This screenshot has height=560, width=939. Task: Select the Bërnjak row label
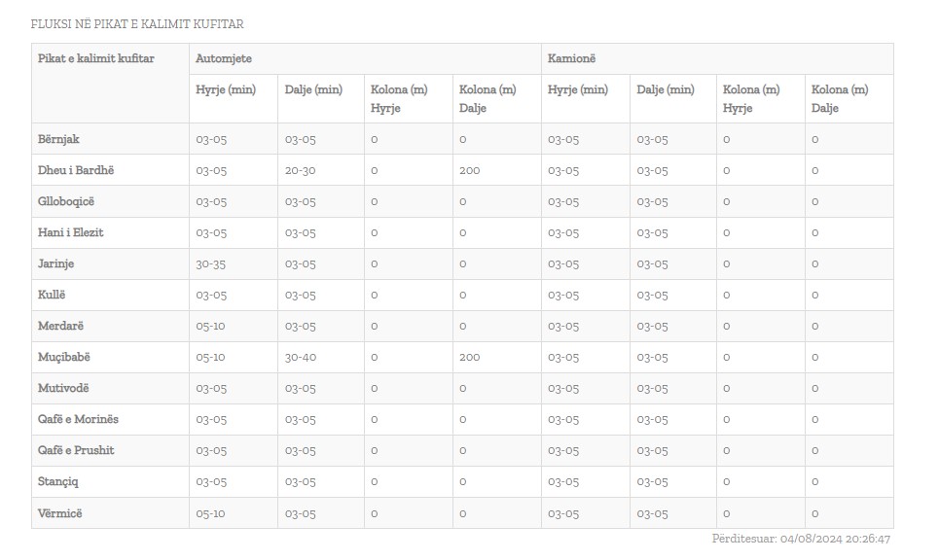(58, 139)
